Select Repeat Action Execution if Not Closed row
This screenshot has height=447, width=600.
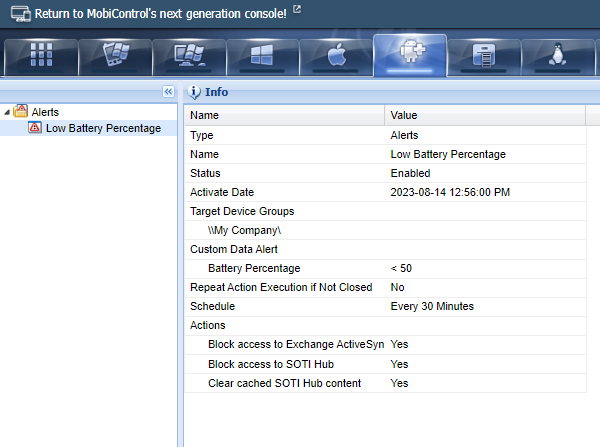point(385,287)
